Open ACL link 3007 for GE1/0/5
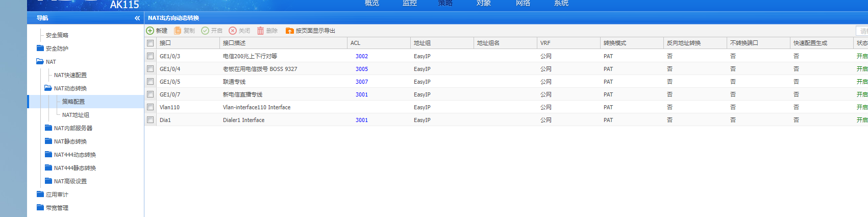 (361, 82)
